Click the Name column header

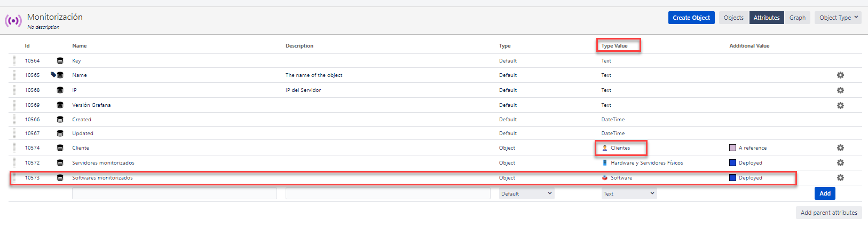pos(80,46)
